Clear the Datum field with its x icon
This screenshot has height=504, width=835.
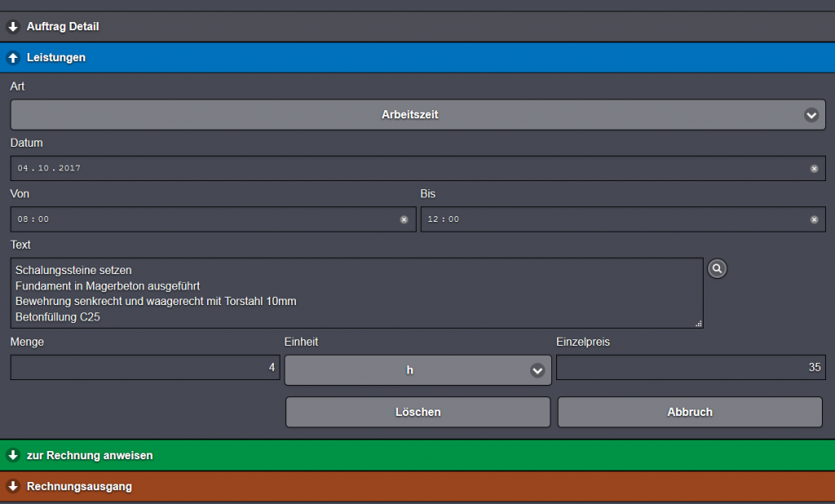pyautogui.click(x=814, y=169)
